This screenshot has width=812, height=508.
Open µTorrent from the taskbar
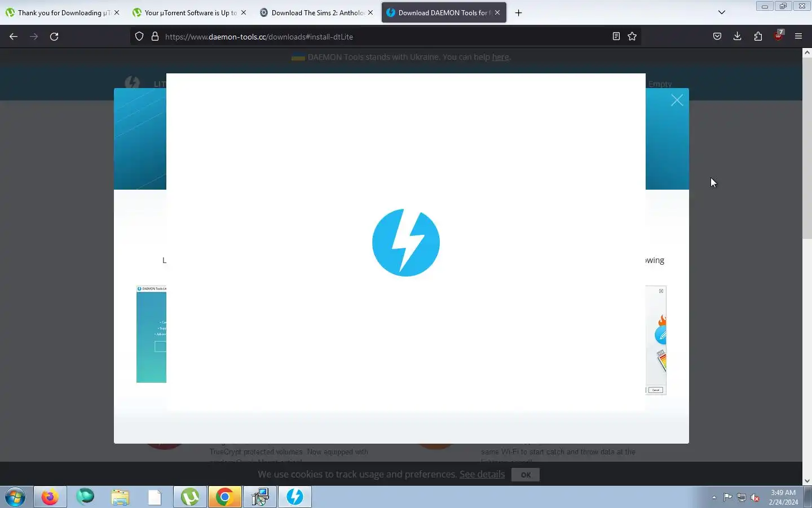[x=190, y=497]
